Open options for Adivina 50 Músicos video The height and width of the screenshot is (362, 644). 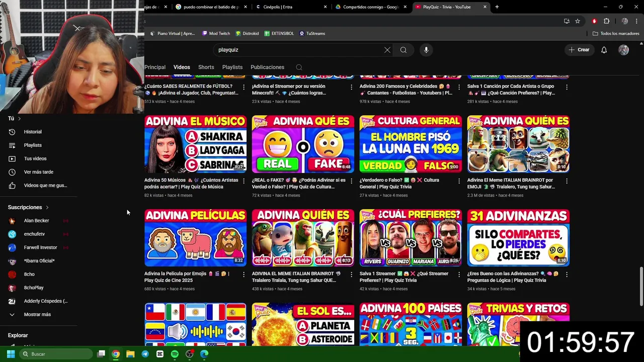click(x=244, y=180)
